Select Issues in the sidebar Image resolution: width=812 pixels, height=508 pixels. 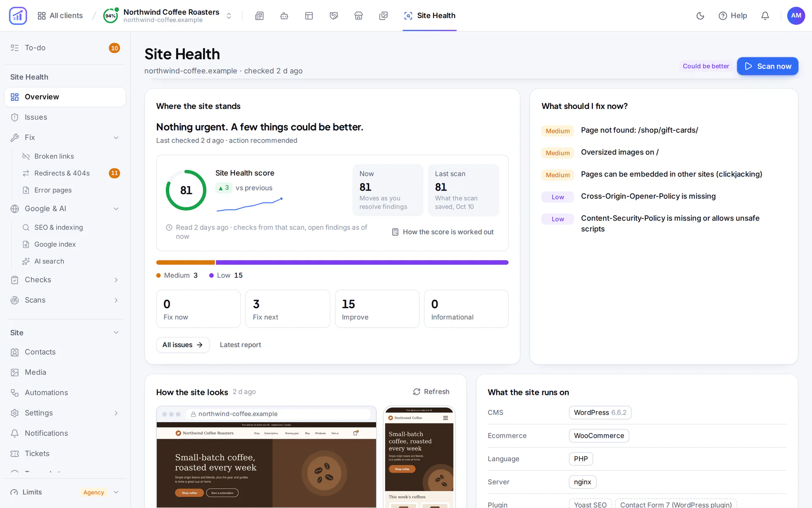pyautogui.click(x=65, y=117)
